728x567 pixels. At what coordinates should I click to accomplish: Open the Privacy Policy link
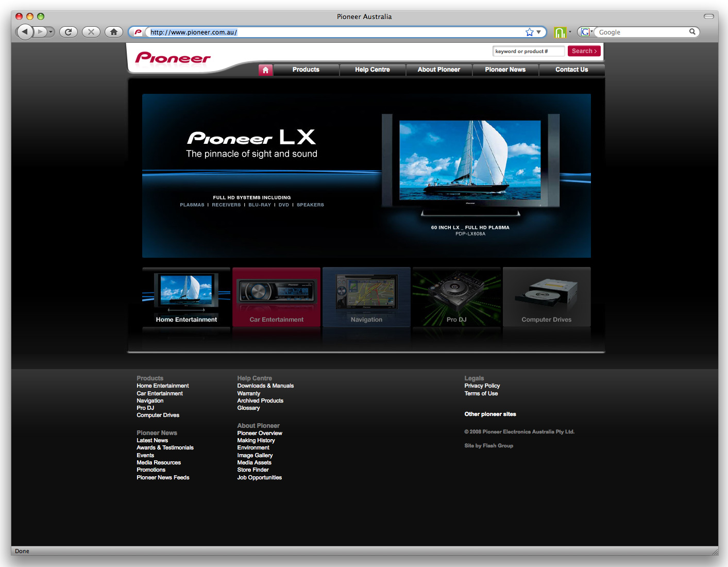click(x=482, y=386)
